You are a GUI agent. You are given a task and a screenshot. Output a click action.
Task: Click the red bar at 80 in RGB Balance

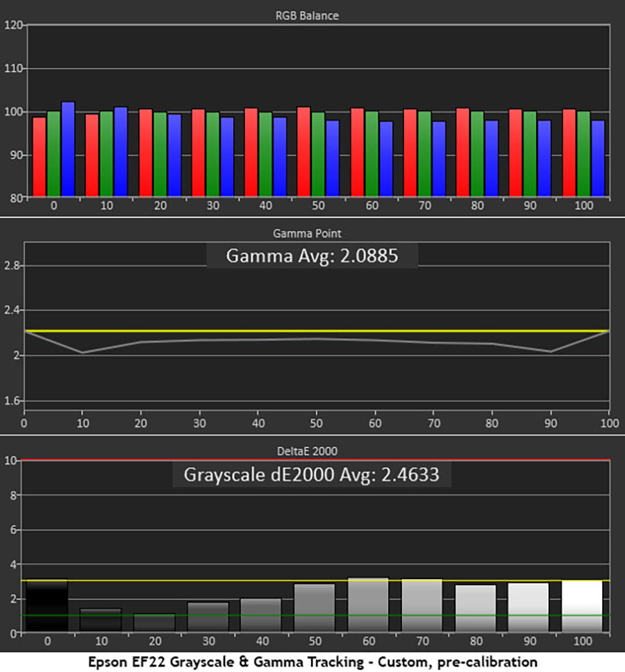pyautogui.click(x=462, y=153)
